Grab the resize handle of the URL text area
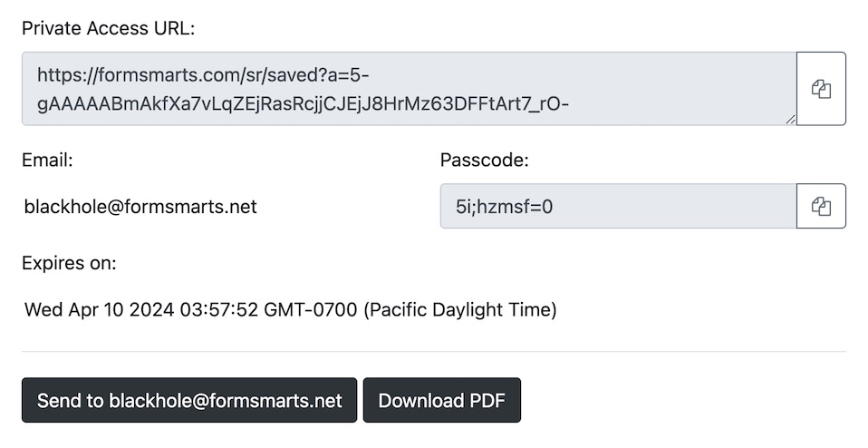 click(790, 119)
